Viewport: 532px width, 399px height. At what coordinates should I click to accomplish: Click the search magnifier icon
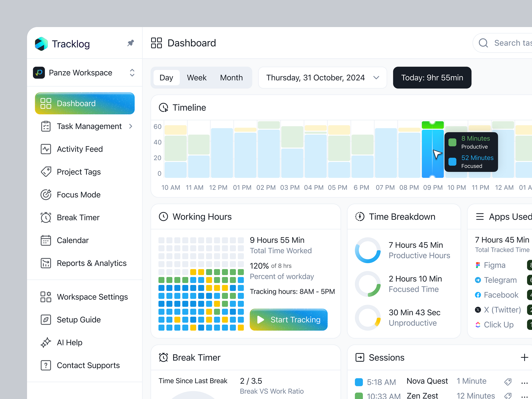click(x=483, y=43)
